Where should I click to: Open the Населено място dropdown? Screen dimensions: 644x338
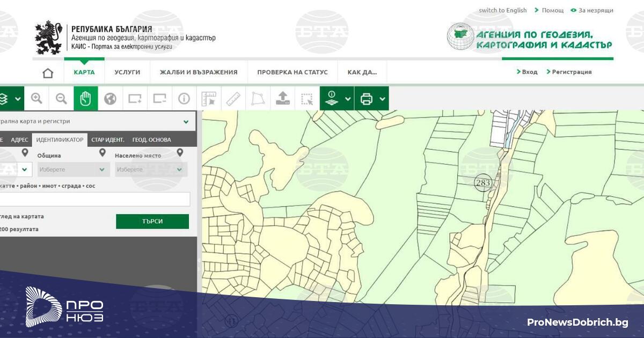click(151, 170)
